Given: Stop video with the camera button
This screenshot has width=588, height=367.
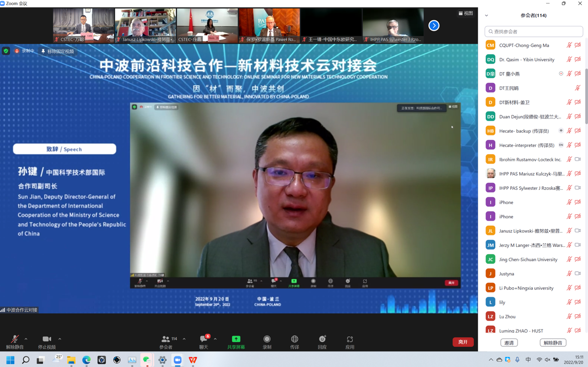Looking at the screenshot, I should (47, 341).
